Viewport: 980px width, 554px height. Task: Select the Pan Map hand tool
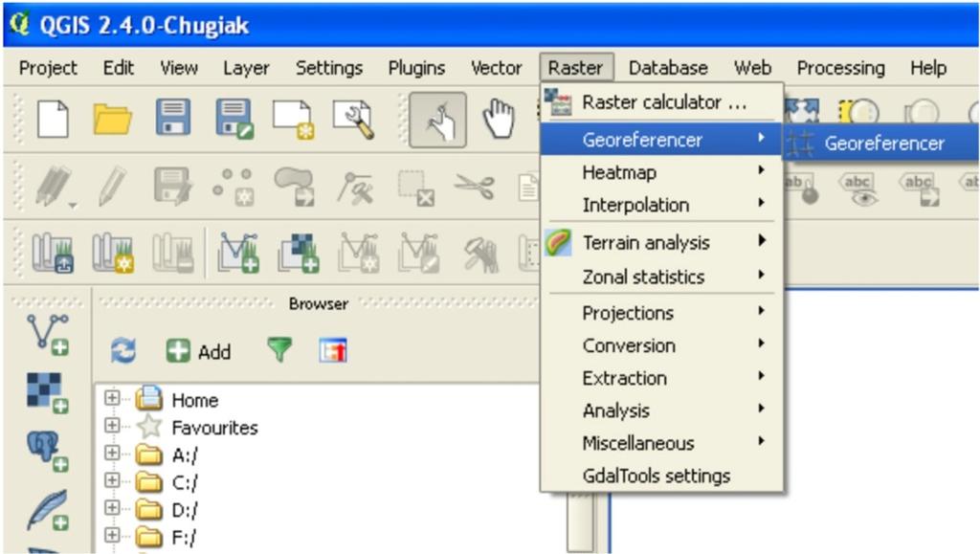[x=499, y=120]
